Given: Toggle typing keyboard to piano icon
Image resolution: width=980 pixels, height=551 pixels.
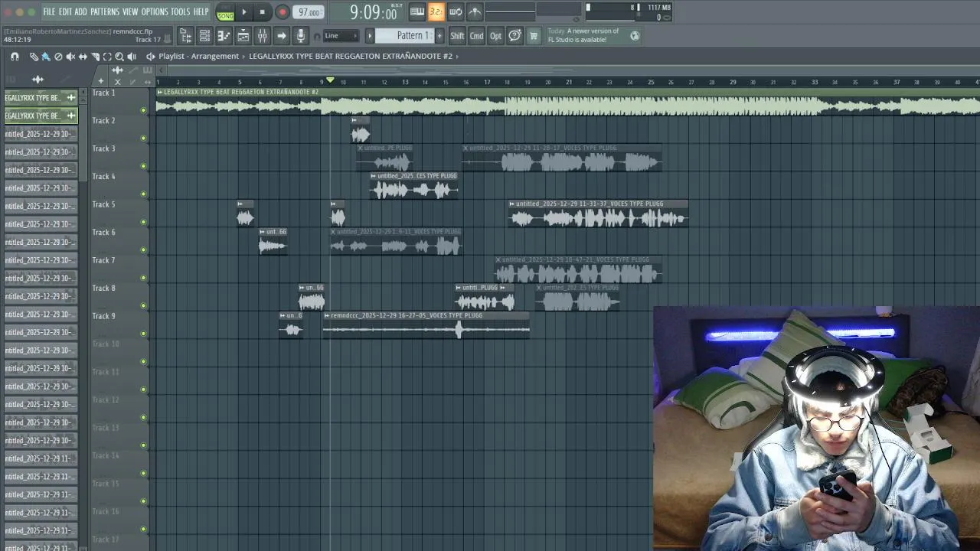Looking at the screenshot, I should (417, 11).
